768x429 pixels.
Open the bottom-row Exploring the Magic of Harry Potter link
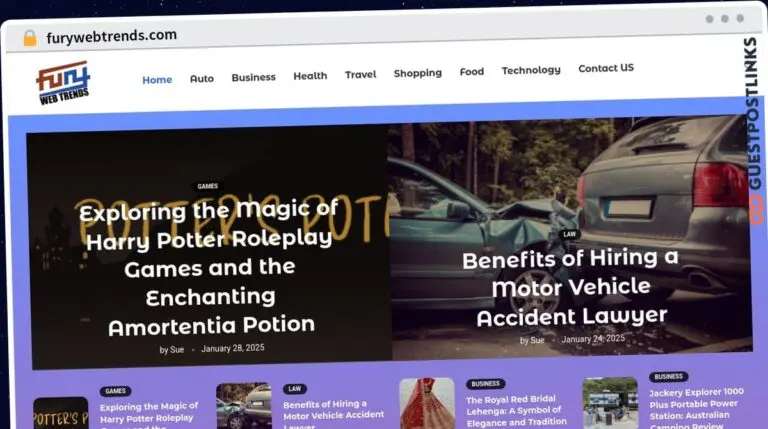[149, 414]
